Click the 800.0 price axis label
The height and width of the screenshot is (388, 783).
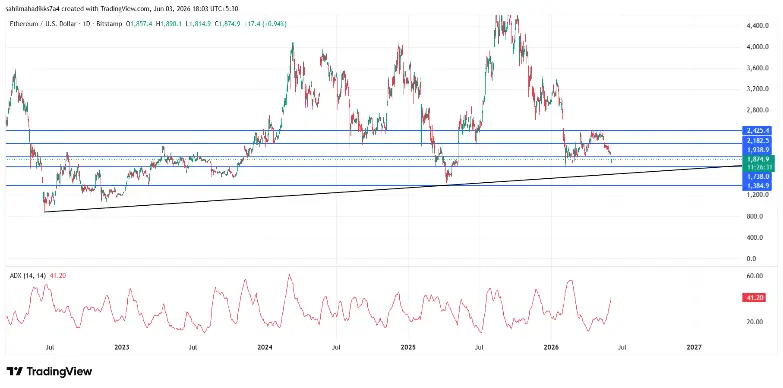(755, 216)
